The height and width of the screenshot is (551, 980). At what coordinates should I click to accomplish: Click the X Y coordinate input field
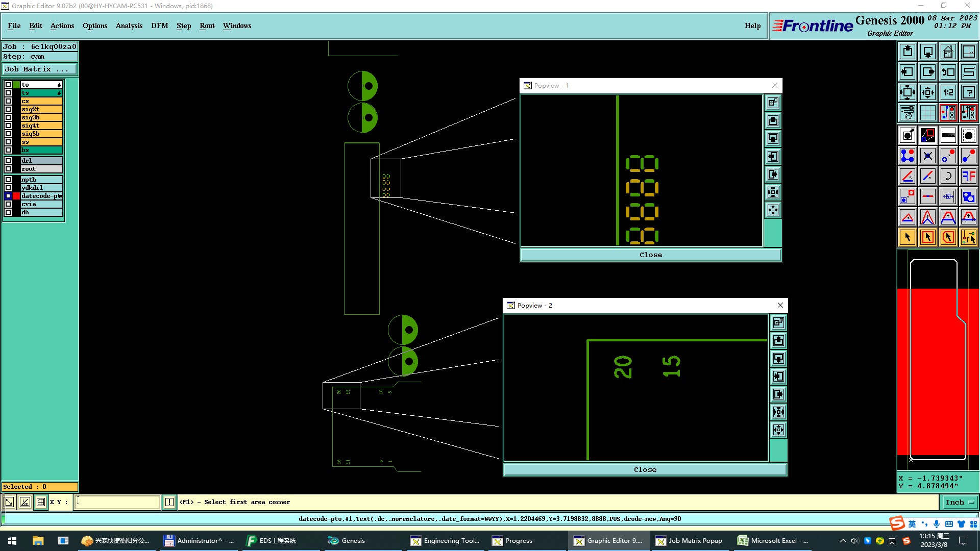point(117,503)
